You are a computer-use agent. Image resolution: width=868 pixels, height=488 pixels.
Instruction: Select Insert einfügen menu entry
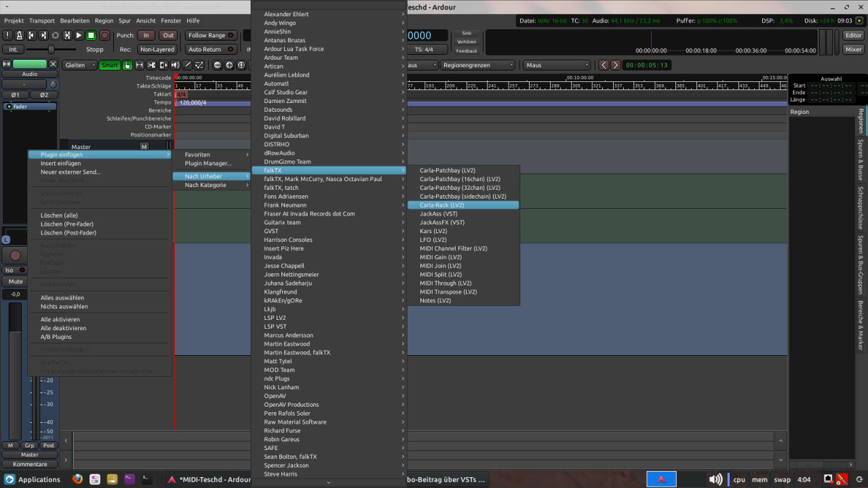(100, 163)
